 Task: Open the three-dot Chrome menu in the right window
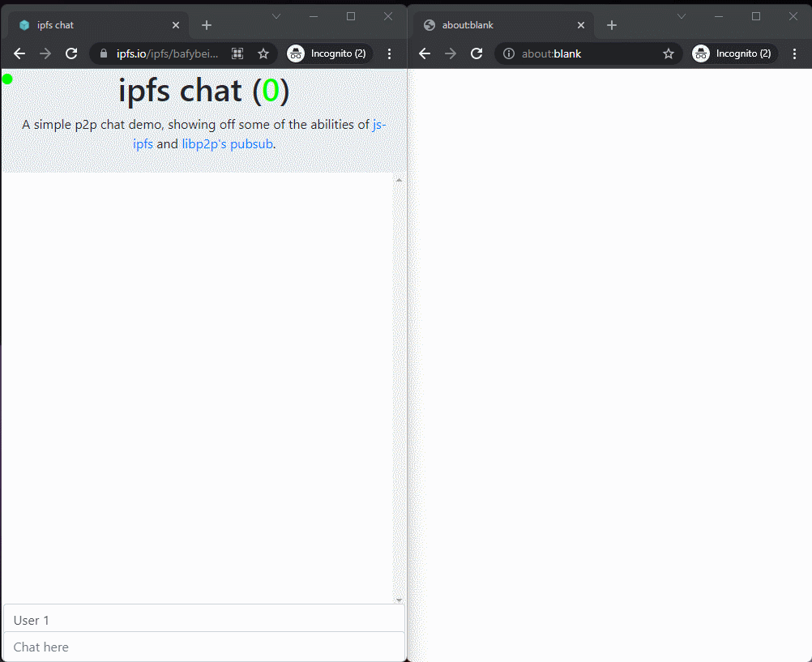click(795, 53)
